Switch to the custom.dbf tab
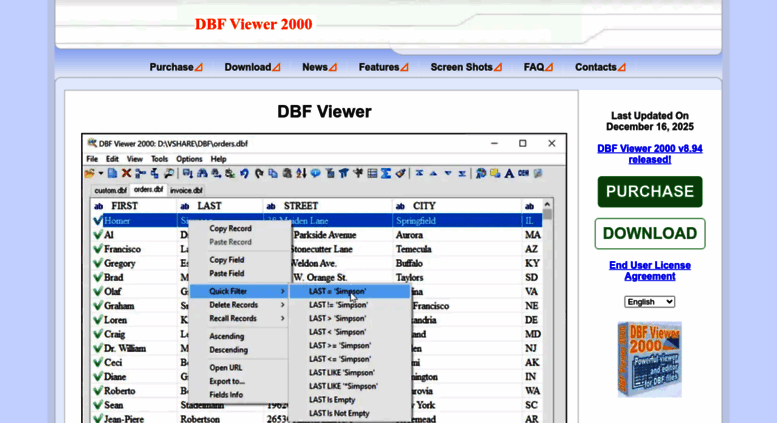777x423 pixels. pos(110,190)
